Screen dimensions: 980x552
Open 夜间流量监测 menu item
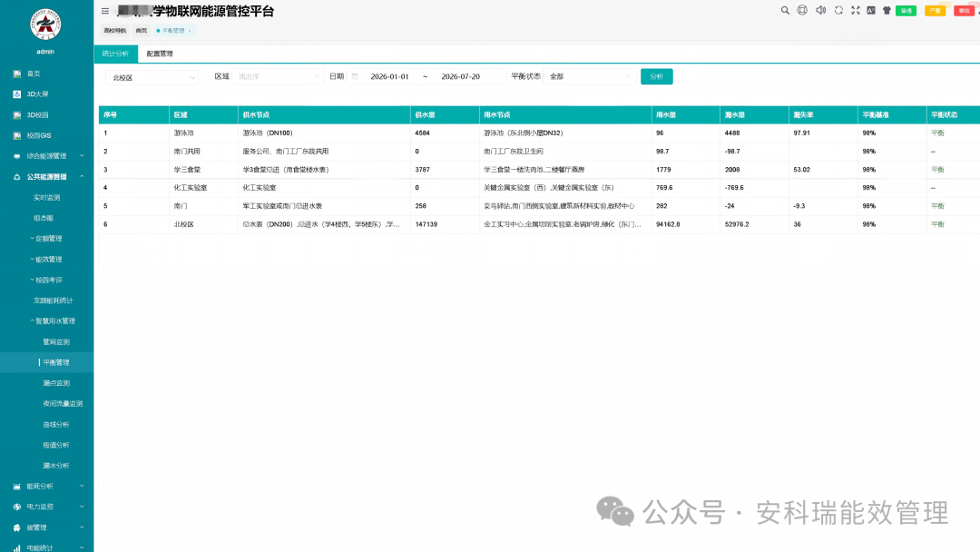click(63, 404)
